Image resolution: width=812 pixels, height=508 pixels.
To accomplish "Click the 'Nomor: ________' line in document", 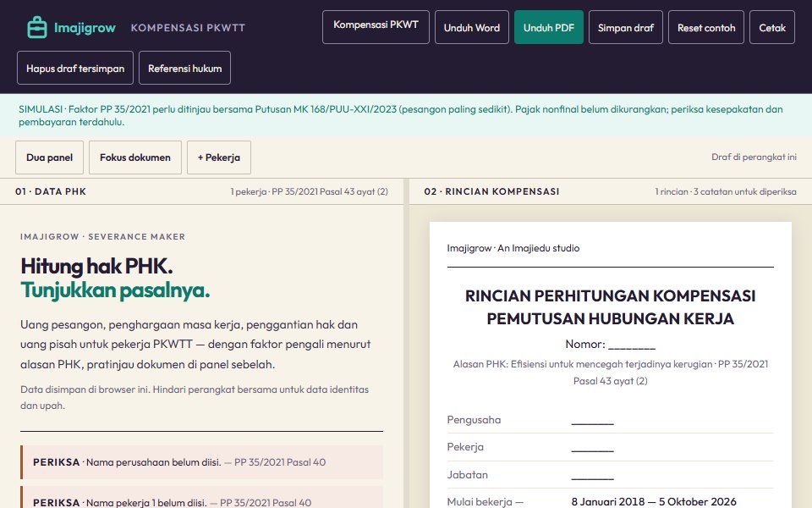I will (x=610, y=345).
